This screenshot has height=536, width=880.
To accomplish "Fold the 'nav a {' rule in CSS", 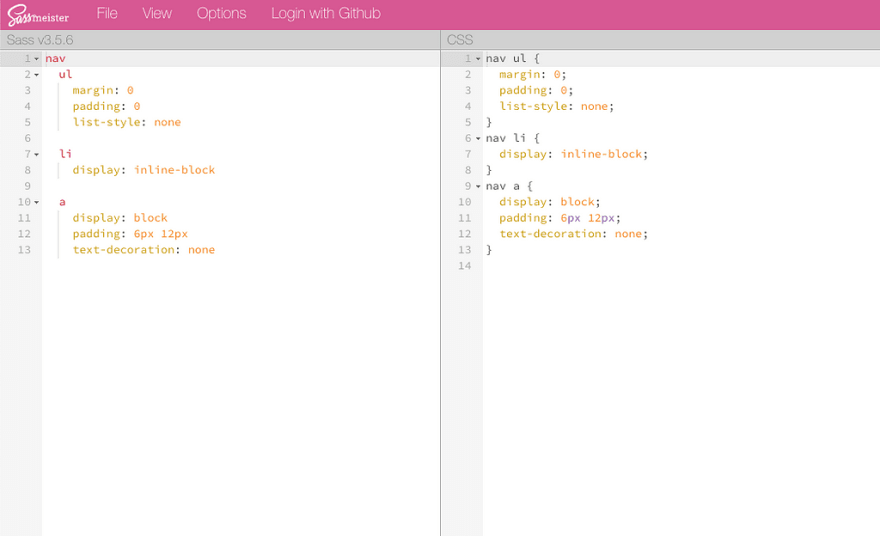I will tap(478, 186).
